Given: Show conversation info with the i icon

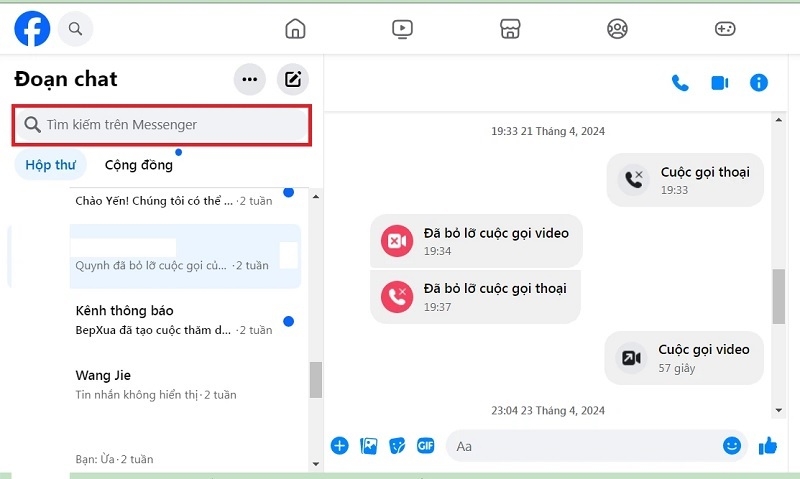Looking at the screenshot, I should 759,83.
